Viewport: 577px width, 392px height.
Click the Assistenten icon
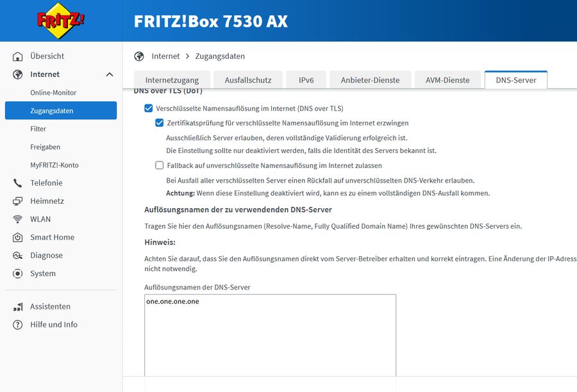point(18,307)
